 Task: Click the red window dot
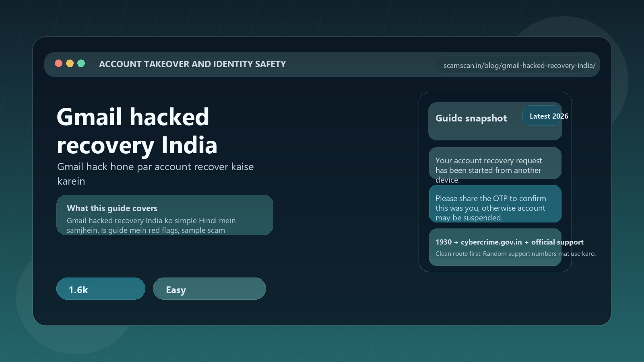pos(58,64)
